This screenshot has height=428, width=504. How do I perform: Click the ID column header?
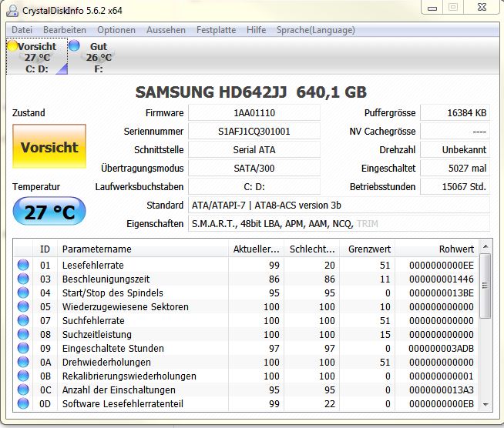point(45,249)
